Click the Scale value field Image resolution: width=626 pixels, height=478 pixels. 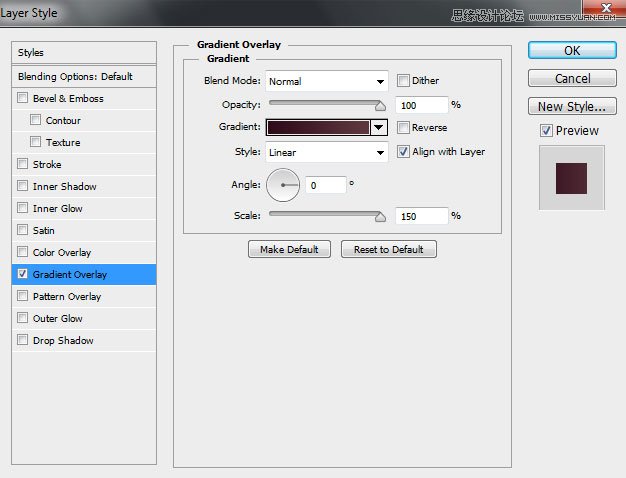click(422, 216)
